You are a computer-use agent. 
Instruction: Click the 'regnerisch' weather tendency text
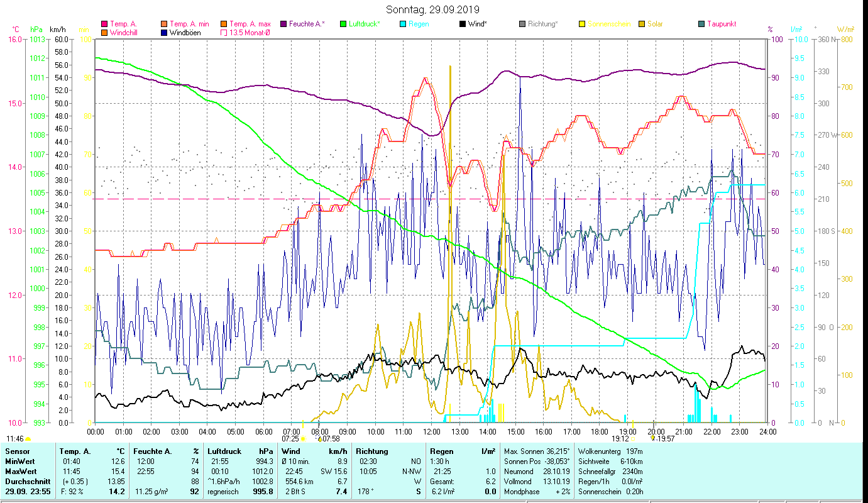coord(223,492)
